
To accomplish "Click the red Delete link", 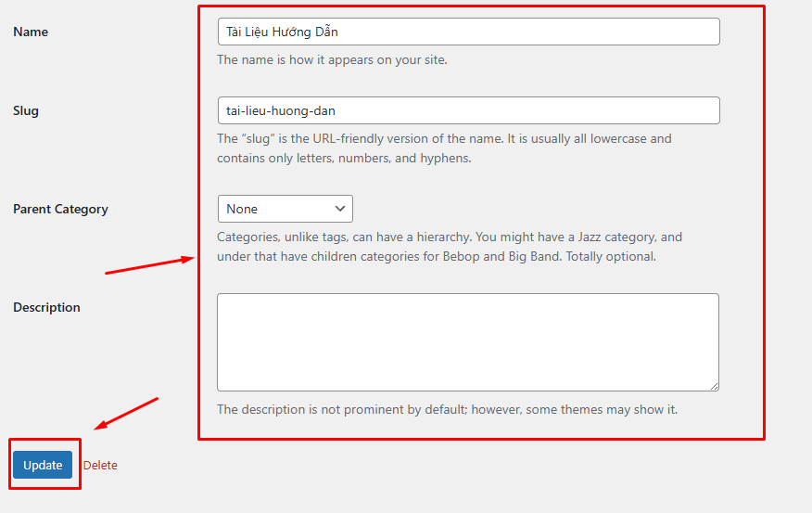I will coord(100,465).
